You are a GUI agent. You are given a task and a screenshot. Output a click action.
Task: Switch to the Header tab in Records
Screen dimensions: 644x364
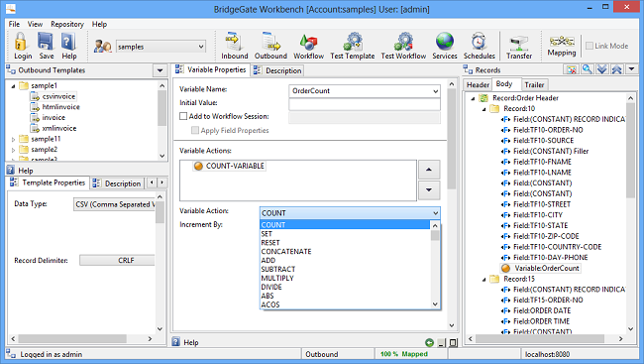(478, 84)
